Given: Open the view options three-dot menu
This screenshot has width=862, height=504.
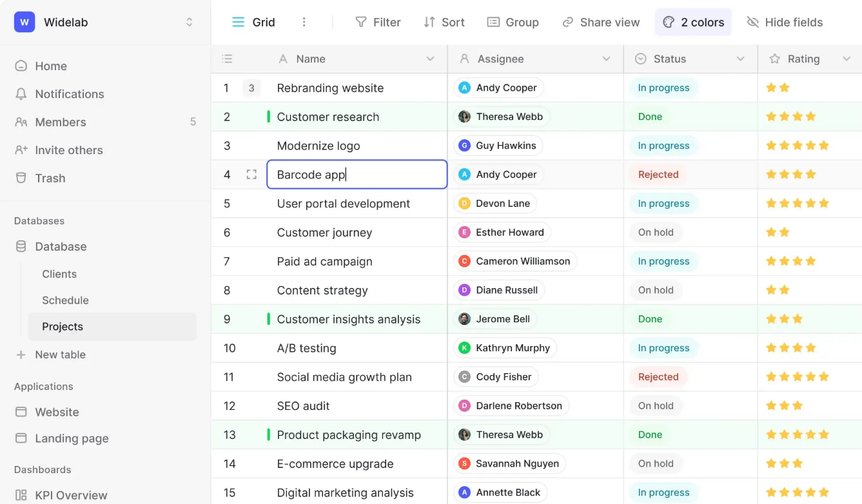Looking at the screenshot, I should pos(304,22).
